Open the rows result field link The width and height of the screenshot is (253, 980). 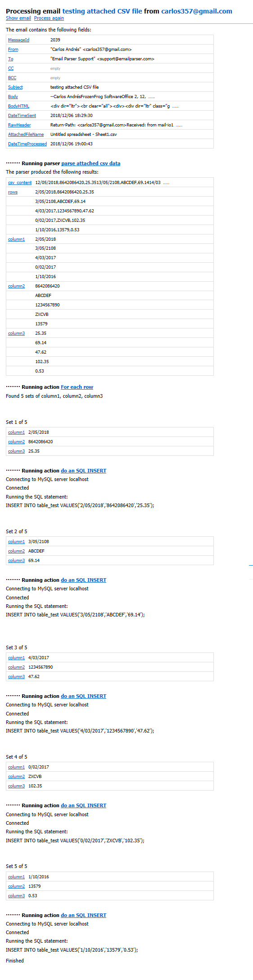click(x=13, y=192)
